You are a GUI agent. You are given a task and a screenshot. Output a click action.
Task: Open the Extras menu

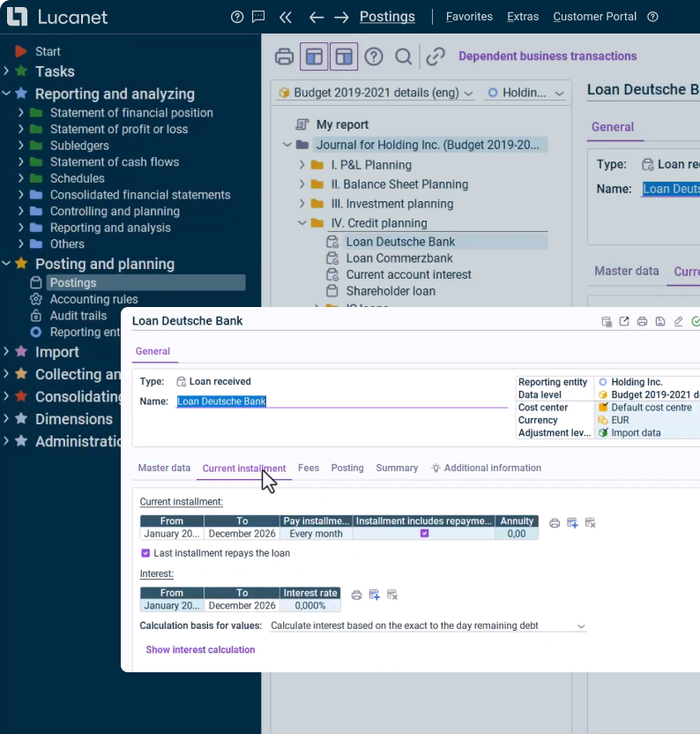pos(523,17)
